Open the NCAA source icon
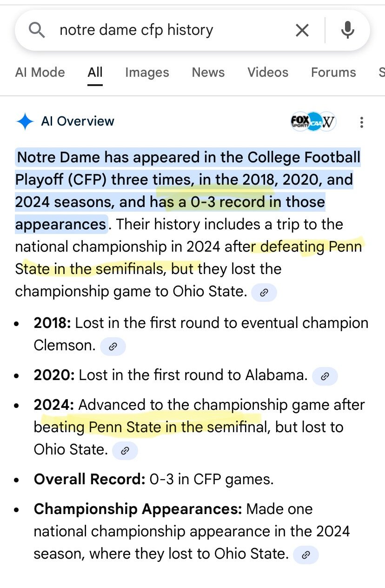 click(314, 122)
